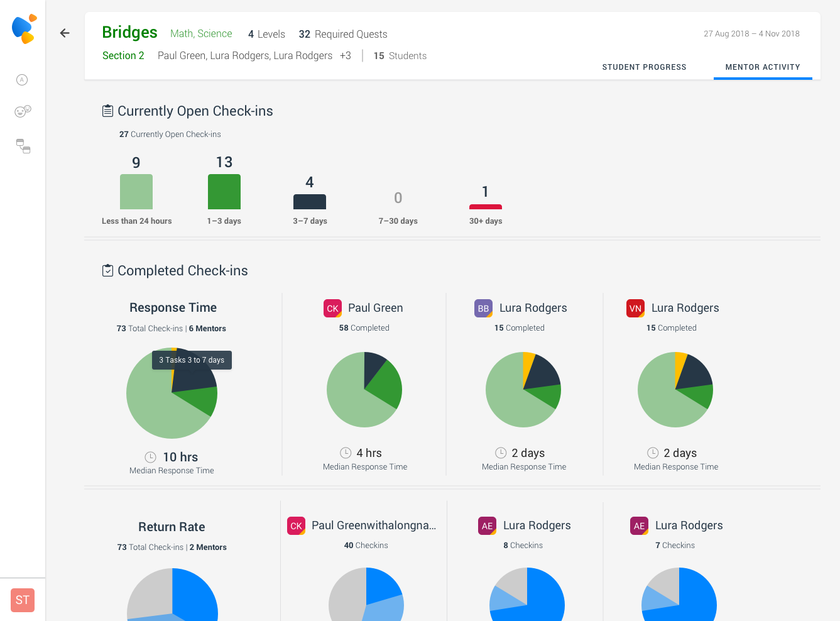This screenshot has width=840, height=621.
Task: Click the date range 27 Aug 2018 – 4 Nov 2018
Action: click(751, 34)
